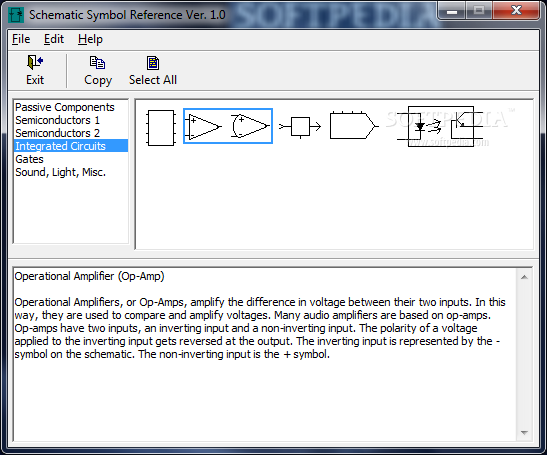Image resolution: width=547 pixels, height=455 pixels.
Task: Select the generic IC chip symbol
Action: pos(161,128)
